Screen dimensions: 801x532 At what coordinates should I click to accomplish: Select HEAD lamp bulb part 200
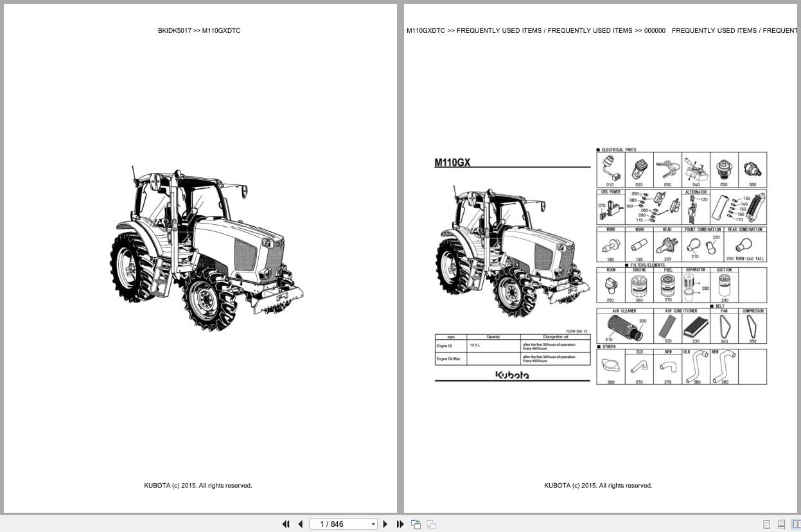[667, 247]
